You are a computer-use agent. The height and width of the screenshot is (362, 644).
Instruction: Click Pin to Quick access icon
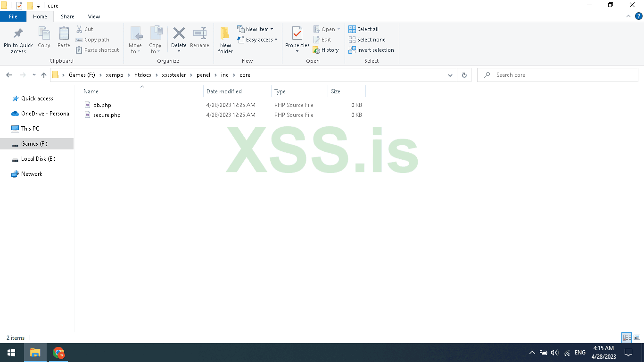pyautogui.click(x=18, y=40)
